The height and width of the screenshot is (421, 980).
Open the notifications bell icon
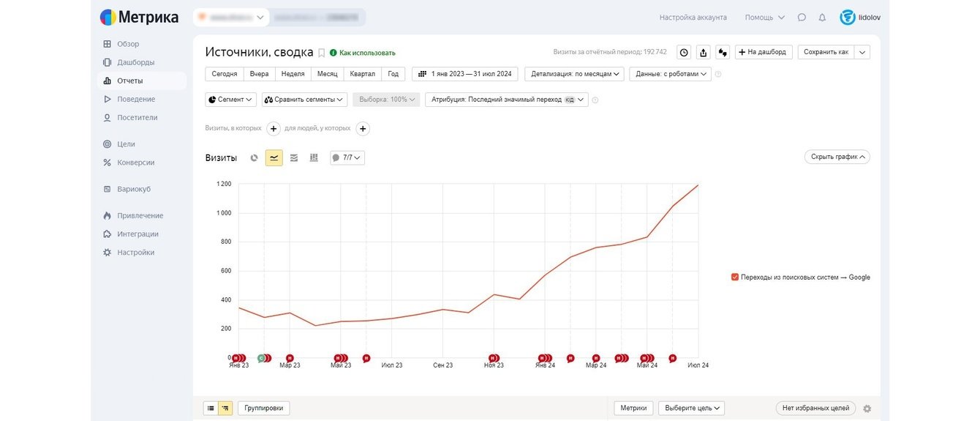822,17
